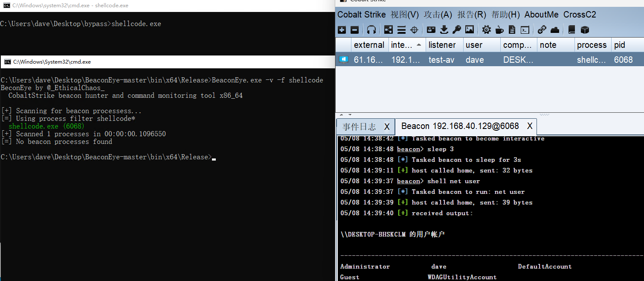
Task: Generate Windows executable gear icon
Action: click(487, 30)
